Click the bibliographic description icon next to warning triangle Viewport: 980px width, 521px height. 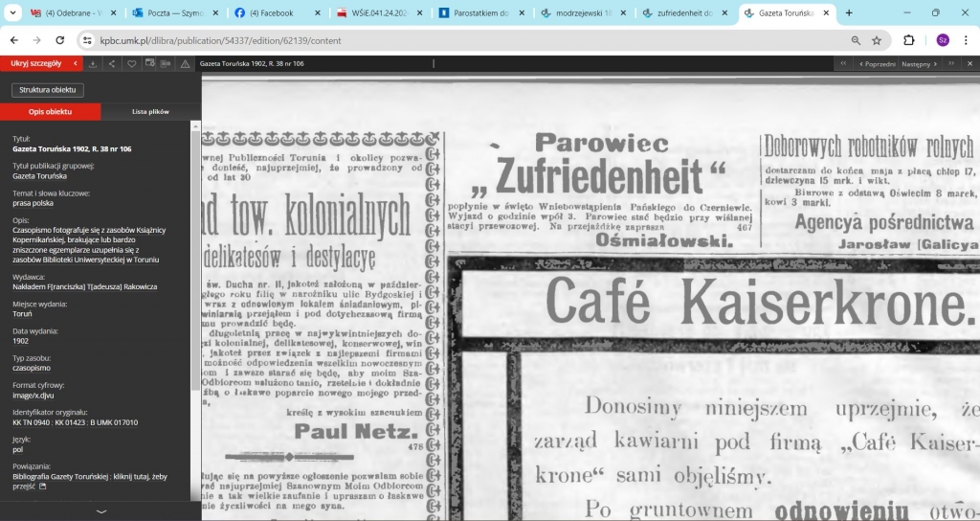166,64
